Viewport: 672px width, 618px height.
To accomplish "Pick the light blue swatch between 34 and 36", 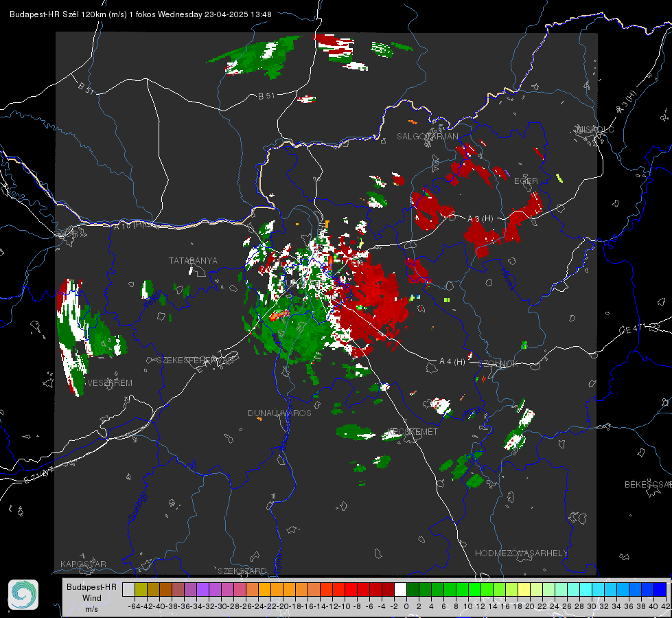I will [x=623, y=589].
